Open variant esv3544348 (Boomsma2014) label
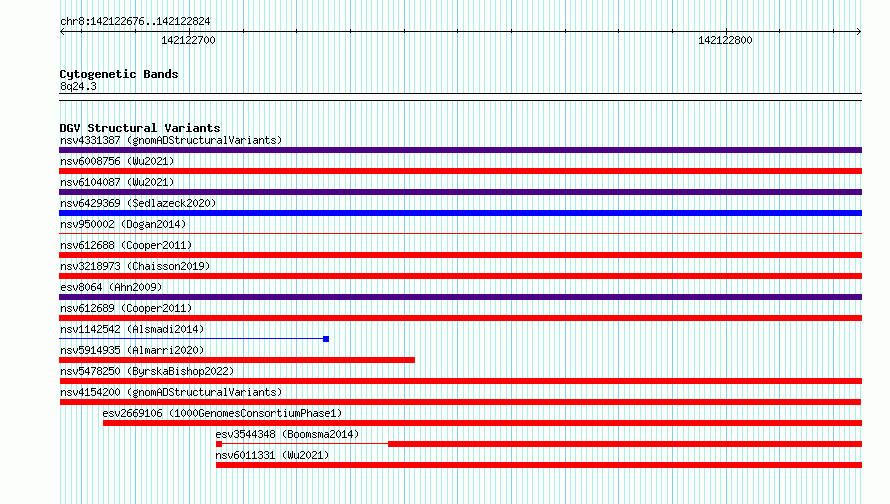The image size is (890, 504). pos(287,434)
